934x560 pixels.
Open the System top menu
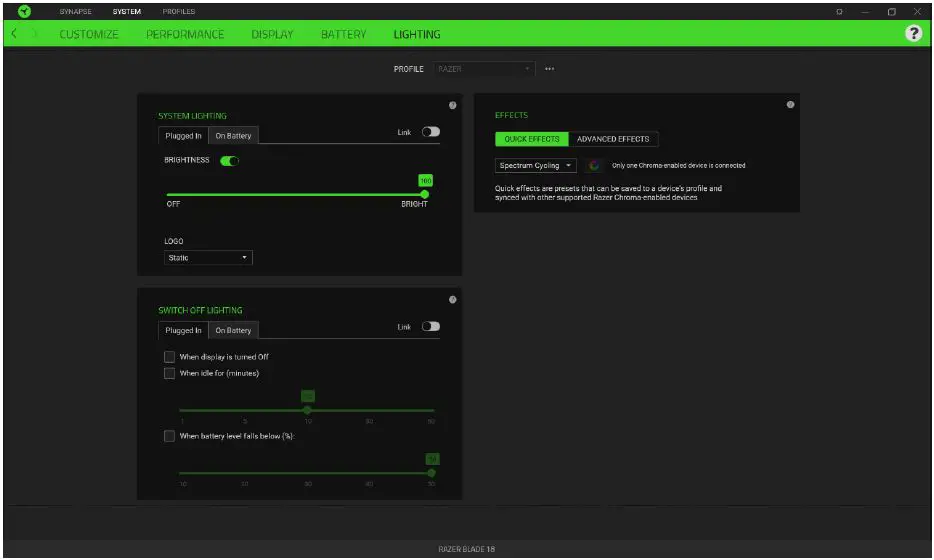pos(127,11)
